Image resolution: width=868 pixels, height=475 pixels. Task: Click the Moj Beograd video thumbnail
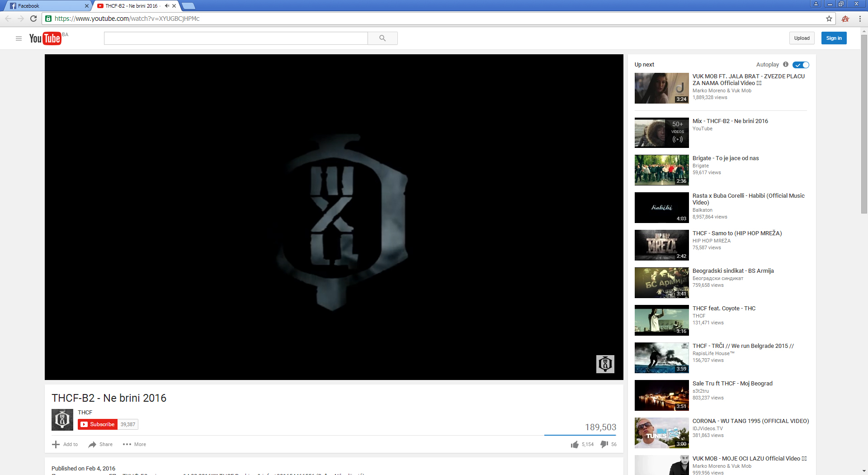point(662,395)
